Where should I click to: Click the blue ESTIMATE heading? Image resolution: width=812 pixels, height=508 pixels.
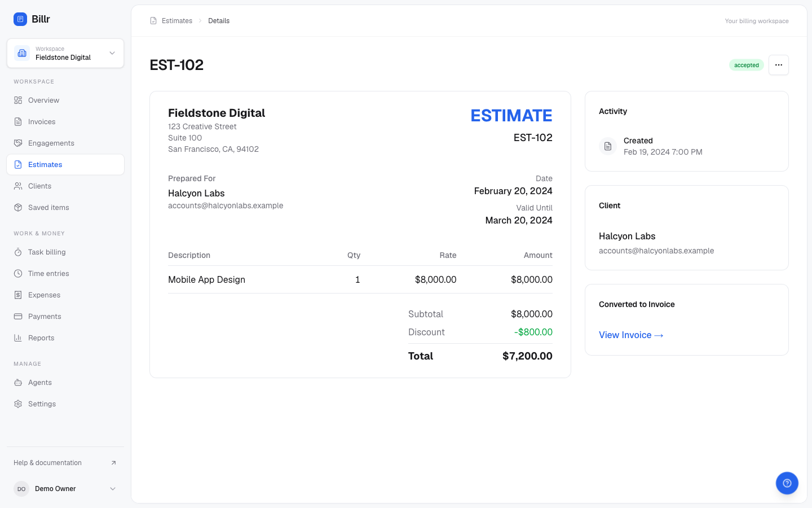tap(511, 116)
